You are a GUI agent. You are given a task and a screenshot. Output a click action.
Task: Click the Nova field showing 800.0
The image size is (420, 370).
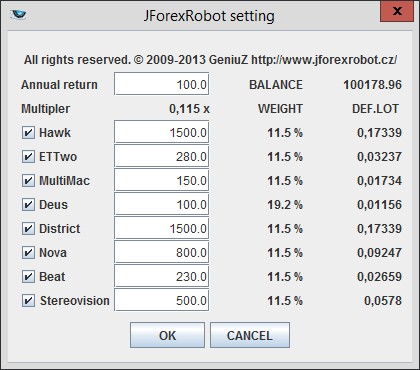[x=162, y=252]
